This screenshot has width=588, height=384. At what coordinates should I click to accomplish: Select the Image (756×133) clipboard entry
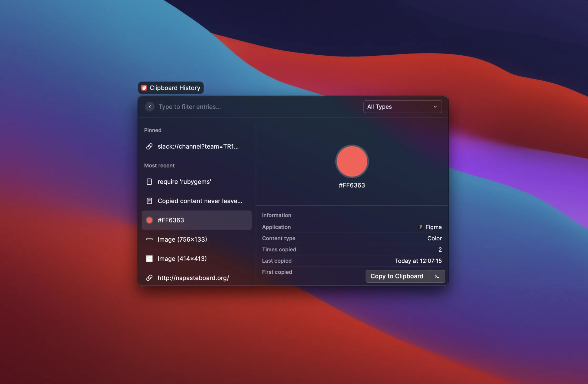pyautogui.click(x=182, y=239)
